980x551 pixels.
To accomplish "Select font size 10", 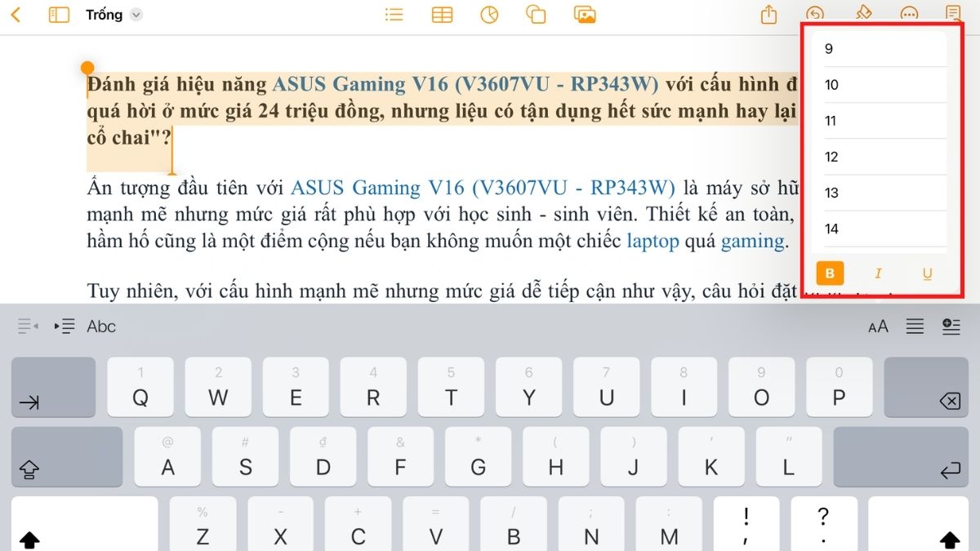I will pyautogui.click(x=885, y=85).
